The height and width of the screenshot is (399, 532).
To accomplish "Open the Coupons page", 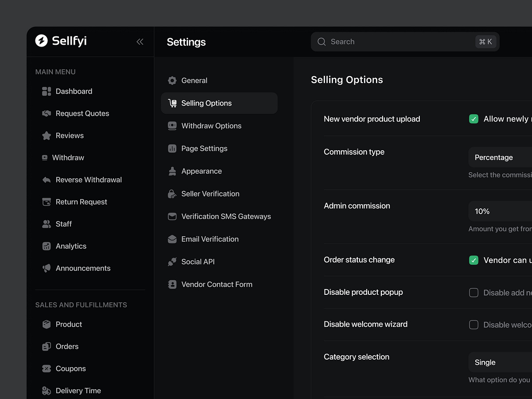I will pyautogui.click(x=70, y=368).
